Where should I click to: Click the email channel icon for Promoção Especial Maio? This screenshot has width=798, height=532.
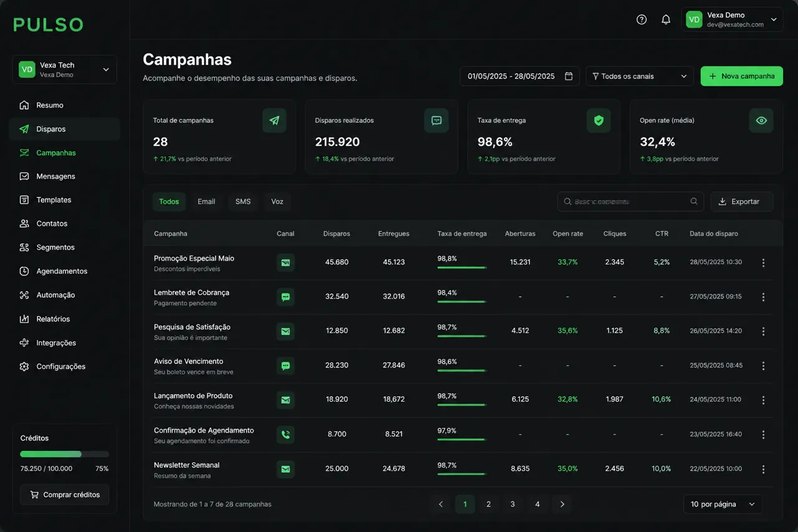pyautogui.click(x=286, y=262)
